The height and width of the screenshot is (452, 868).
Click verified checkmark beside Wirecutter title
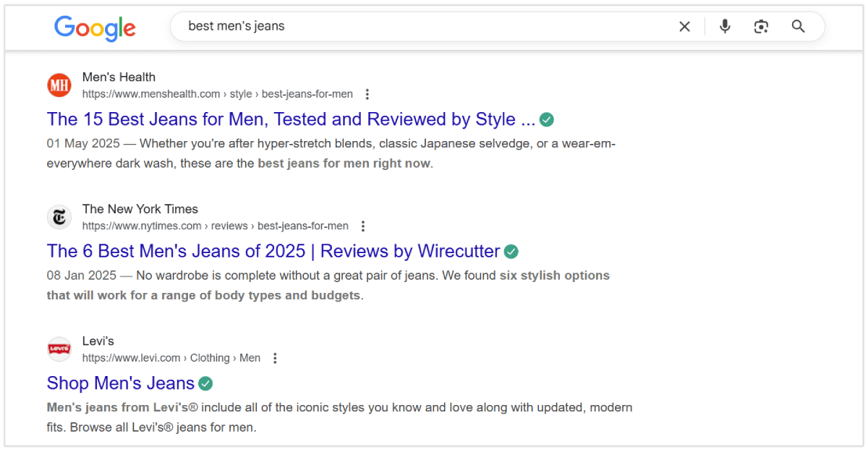pos(511,252)
